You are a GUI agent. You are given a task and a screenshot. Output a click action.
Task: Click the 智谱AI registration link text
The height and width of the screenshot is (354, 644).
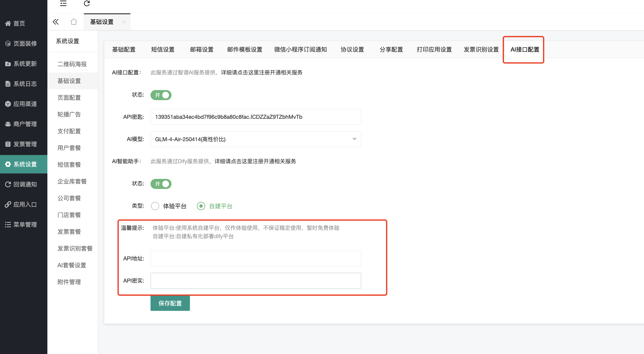pyautogui.click(x=261, y=72)
